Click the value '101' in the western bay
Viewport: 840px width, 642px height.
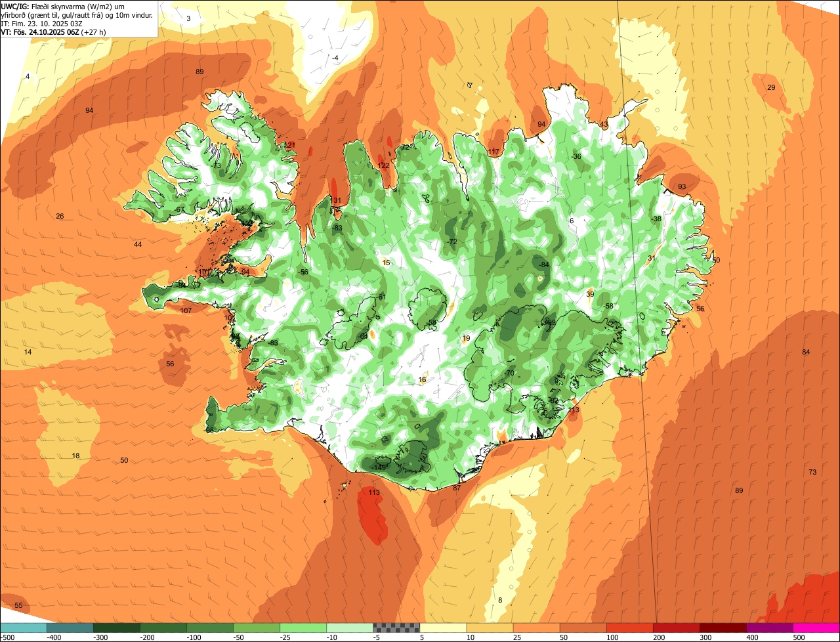(204, 272)
